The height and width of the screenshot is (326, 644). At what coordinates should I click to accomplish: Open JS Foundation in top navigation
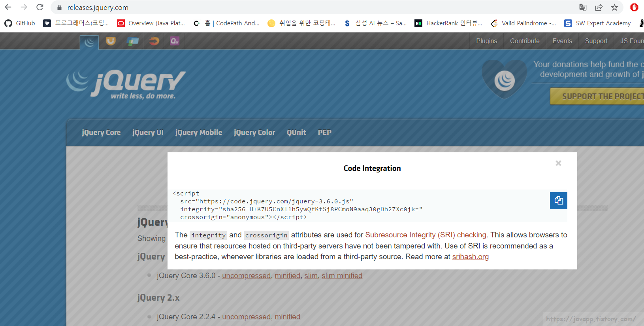(x=631, y=41)
